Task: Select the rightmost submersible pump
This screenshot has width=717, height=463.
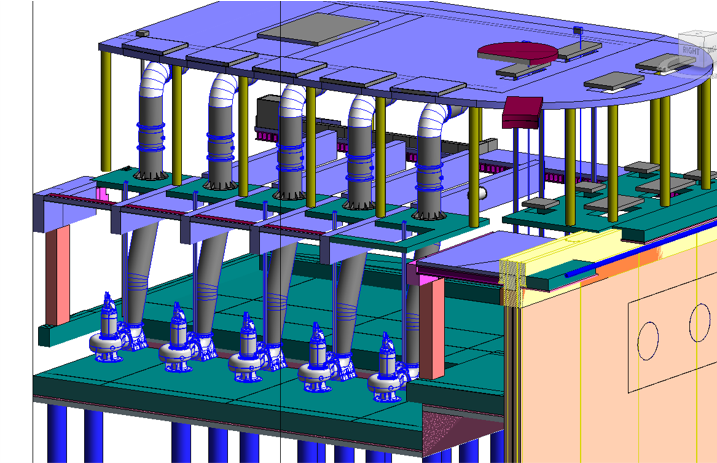Action: pos(388,372)
